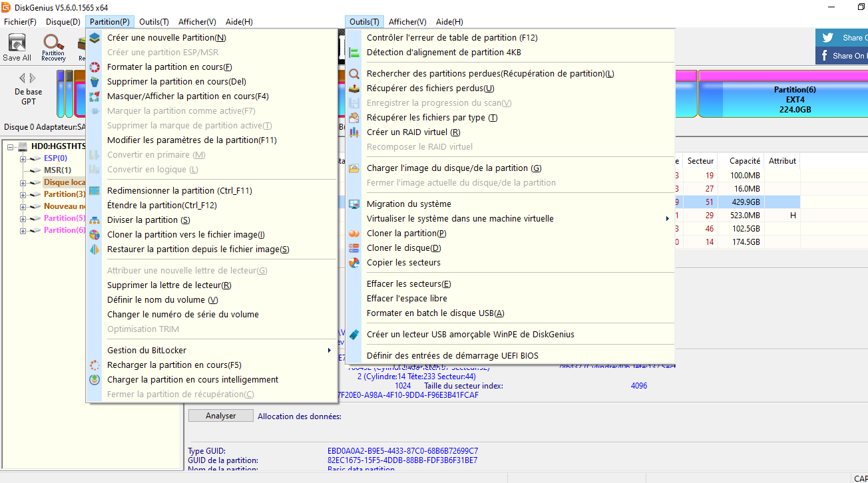This screenshot has width=868, height=483.
Task: Expand the Partition(3) tree node
Action: pyautogui.click(x=23, y=194)
